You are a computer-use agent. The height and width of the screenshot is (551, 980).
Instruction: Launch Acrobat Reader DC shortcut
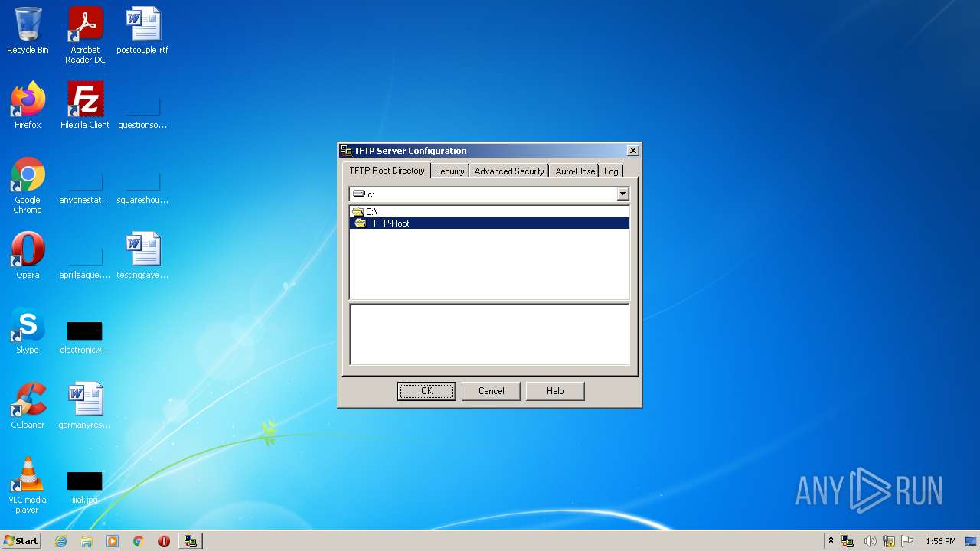coord(85,35)
